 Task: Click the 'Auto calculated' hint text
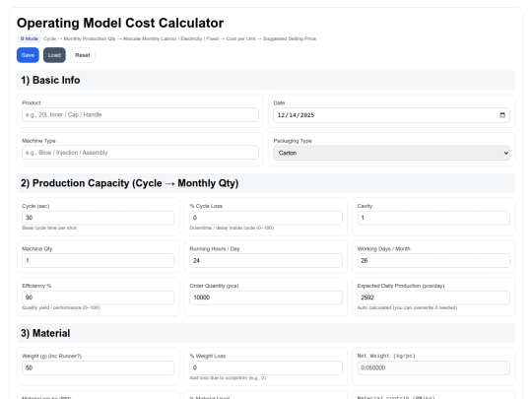coord(407,307)
